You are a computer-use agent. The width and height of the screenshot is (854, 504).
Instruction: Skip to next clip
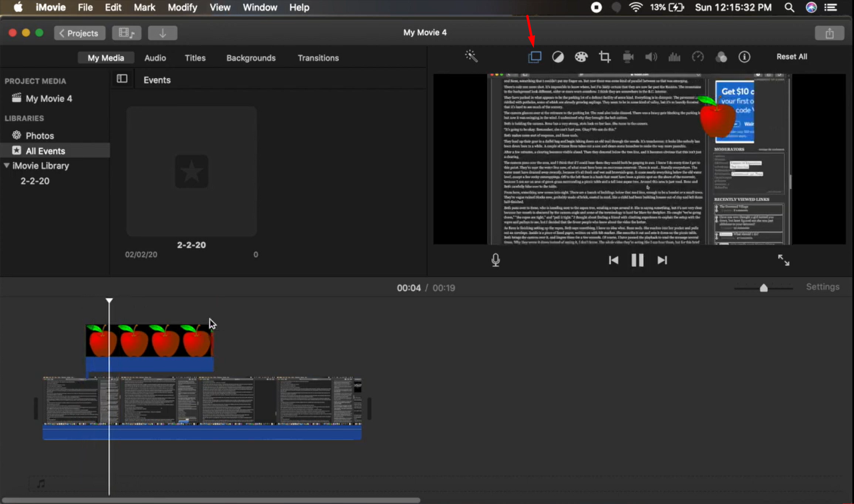662,260
